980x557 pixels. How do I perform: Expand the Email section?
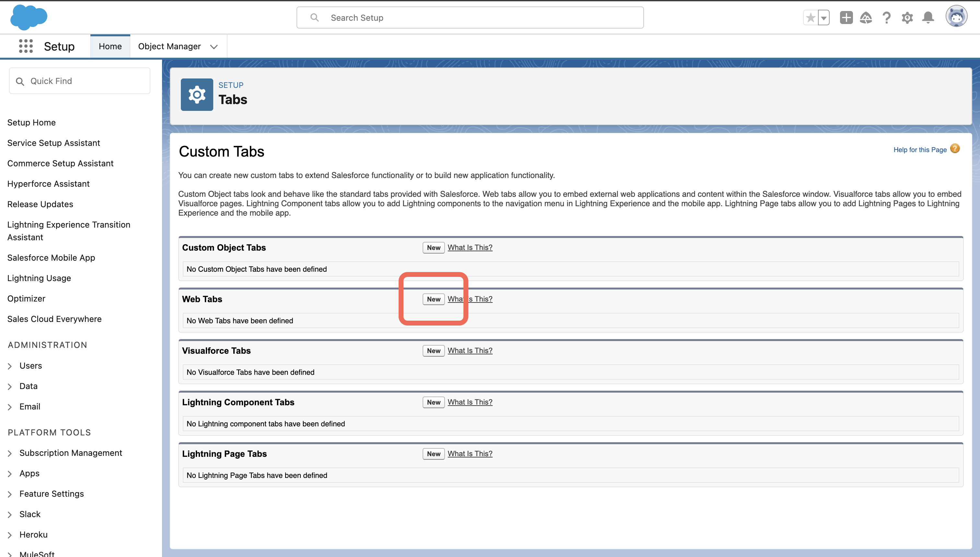click(x=10, y=407)
